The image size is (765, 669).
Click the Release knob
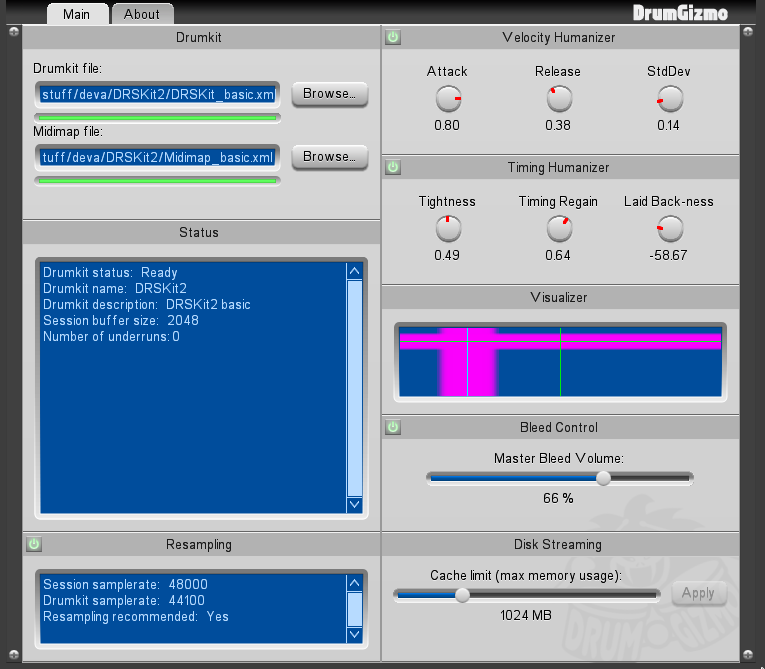pos(559,99)
